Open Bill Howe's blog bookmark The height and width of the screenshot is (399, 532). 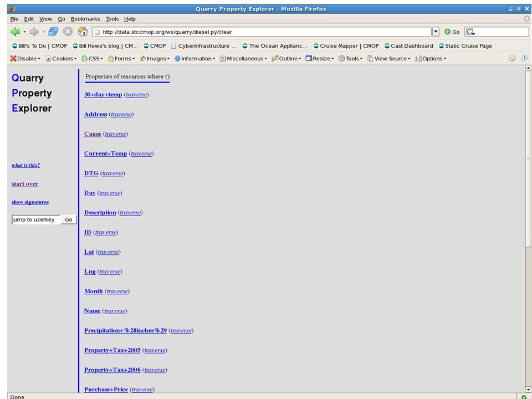(x=105, y=46)
